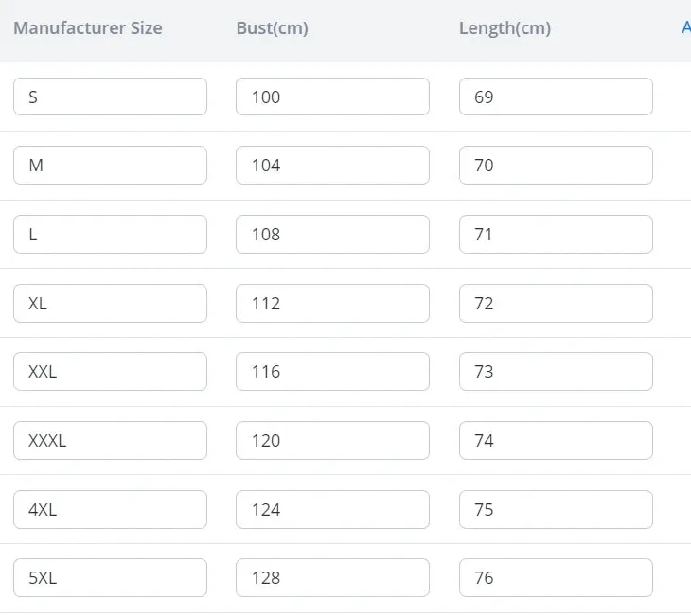
Task: Click the length field with value 76
Action: 556,577
